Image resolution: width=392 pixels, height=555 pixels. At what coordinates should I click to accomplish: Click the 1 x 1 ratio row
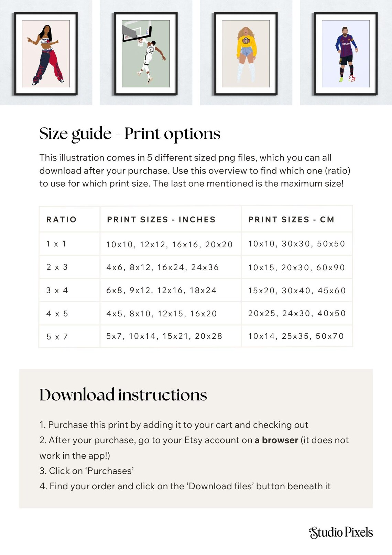click(196, 244)
